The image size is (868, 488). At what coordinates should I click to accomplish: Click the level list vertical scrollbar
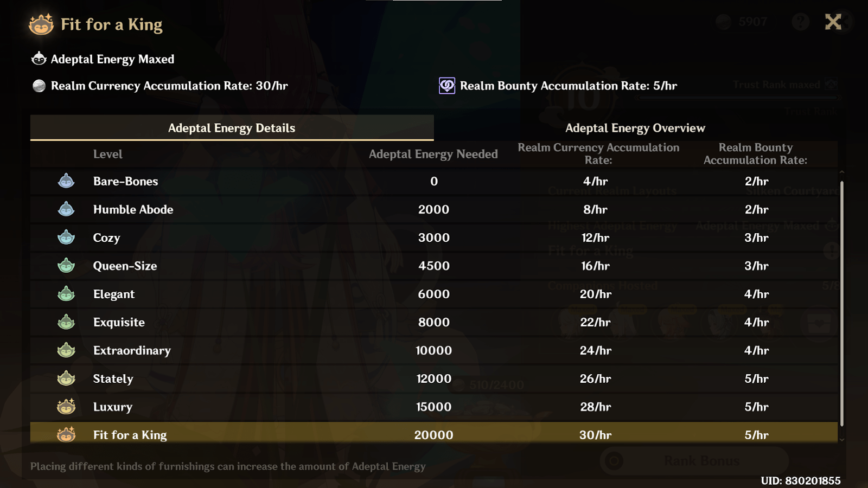pyautogui.click(x=842, y=304)
